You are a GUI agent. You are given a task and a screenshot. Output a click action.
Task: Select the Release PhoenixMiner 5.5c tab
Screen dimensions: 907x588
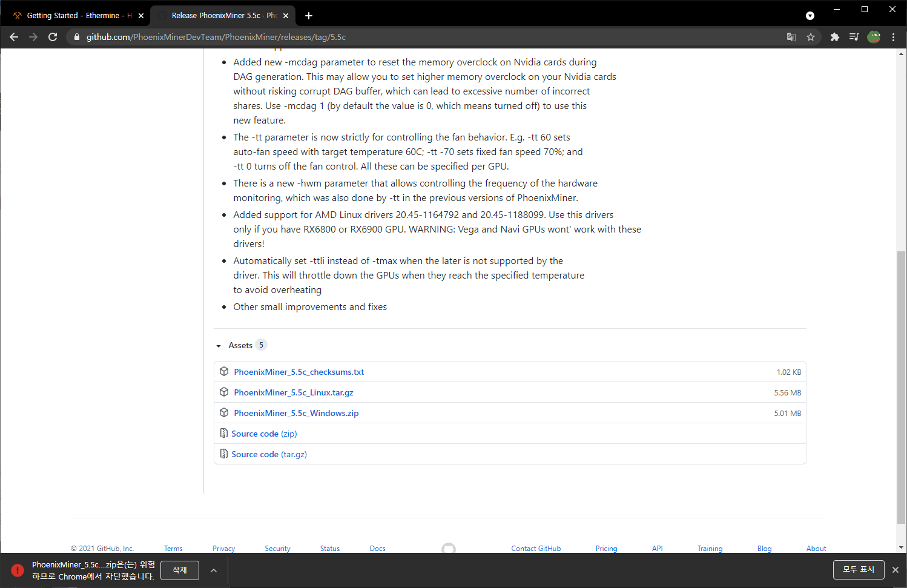tap(223, 16)
